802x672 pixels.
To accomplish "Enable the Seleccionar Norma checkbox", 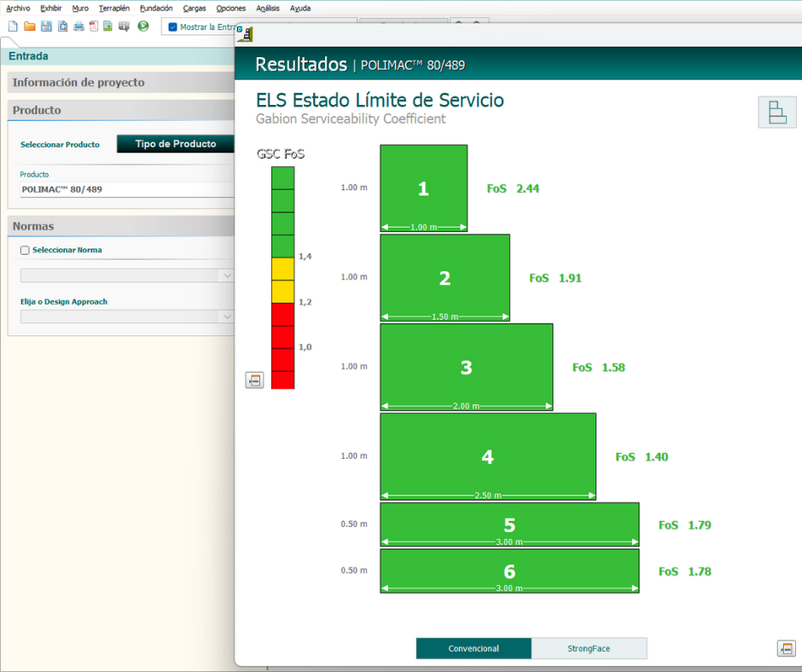I will click(24, 251).
